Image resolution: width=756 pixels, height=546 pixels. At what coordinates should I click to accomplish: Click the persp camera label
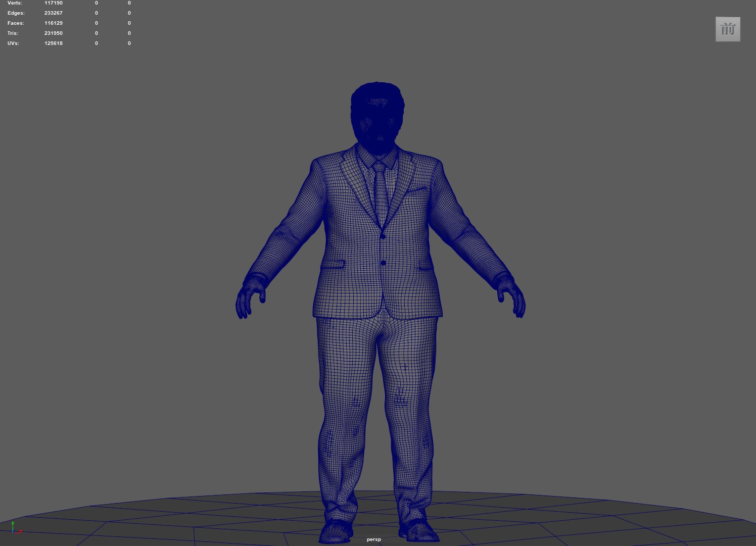374,539
